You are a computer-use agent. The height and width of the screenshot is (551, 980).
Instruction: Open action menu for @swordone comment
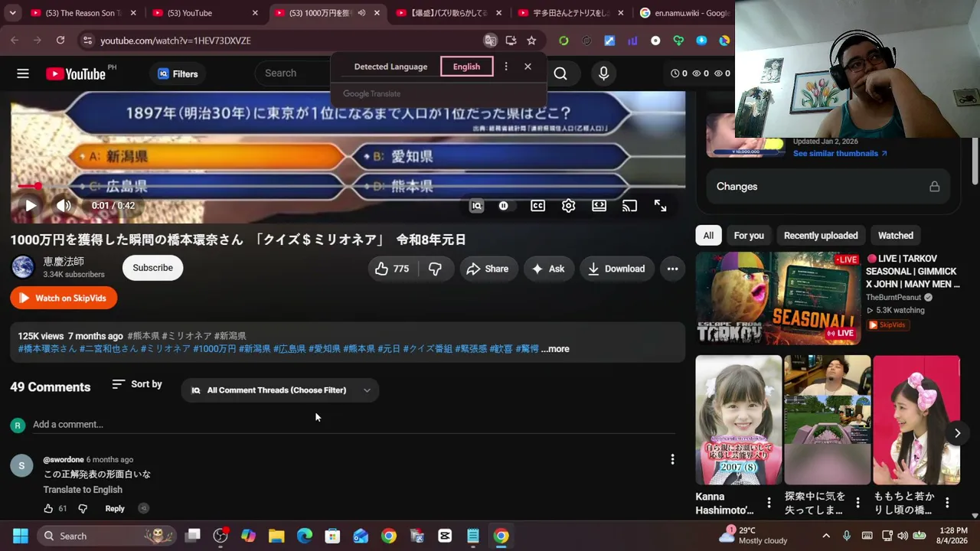(672, 459)
